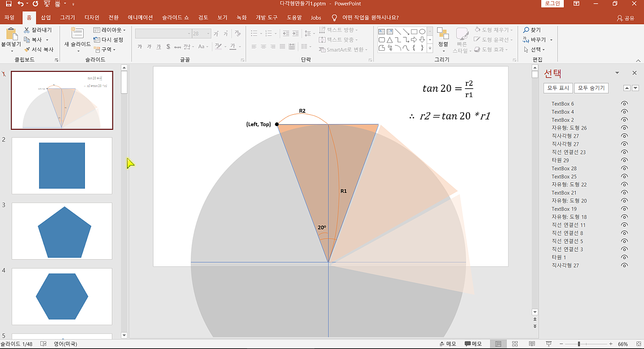Start slideshow from status bar icon

[549, 344]
